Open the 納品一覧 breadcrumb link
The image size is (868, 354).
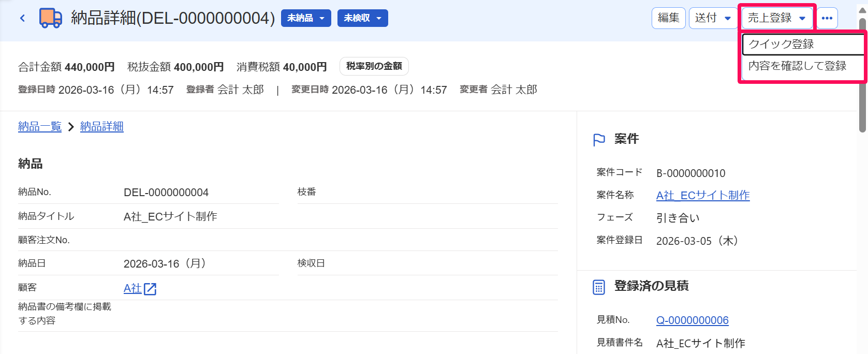pos(40,127)
